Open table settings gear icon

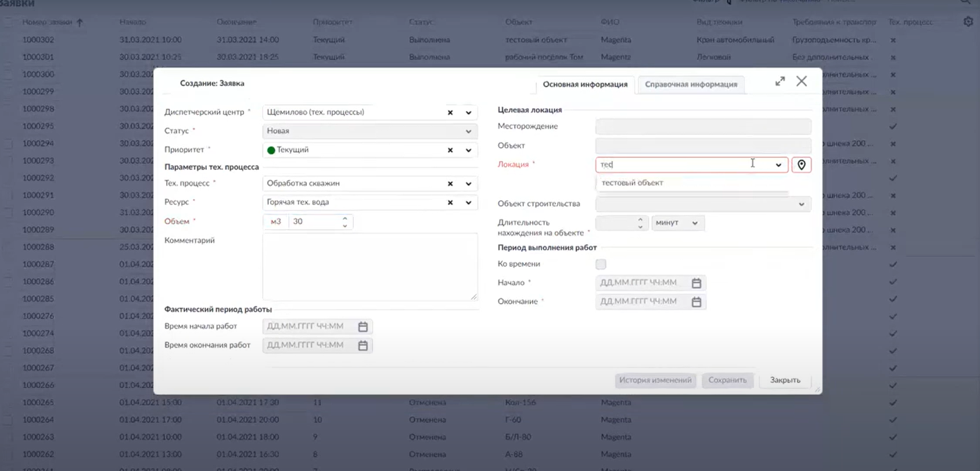click(x=968, y=22)
